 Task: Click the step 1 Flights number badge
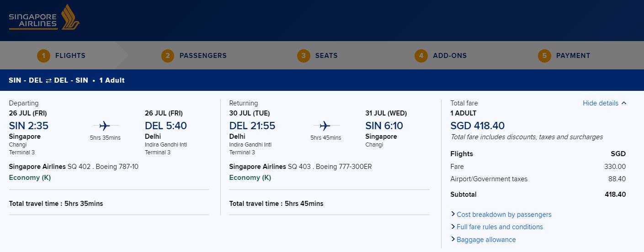[44, 56]
